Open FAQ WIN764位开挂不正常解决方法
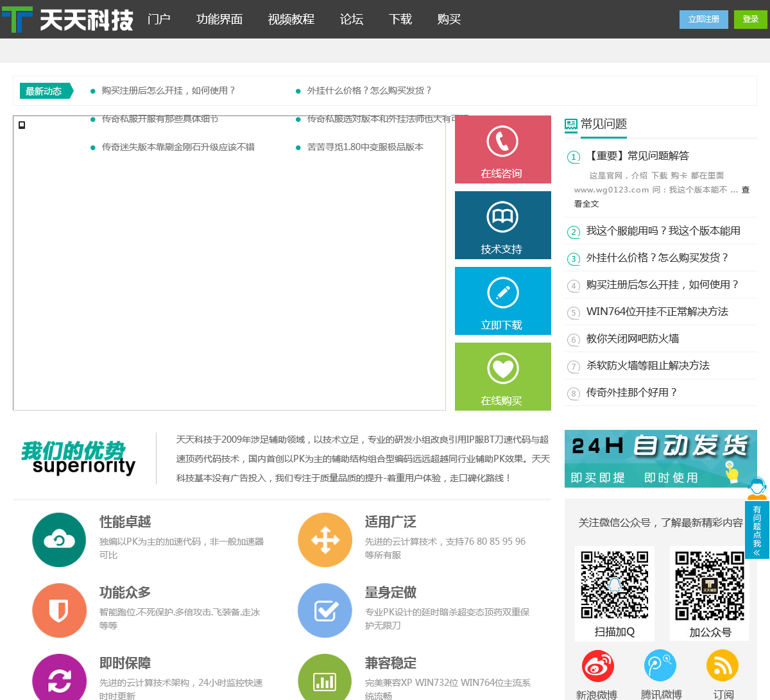Screen dimensions: 770x700 tap(658, 312)
